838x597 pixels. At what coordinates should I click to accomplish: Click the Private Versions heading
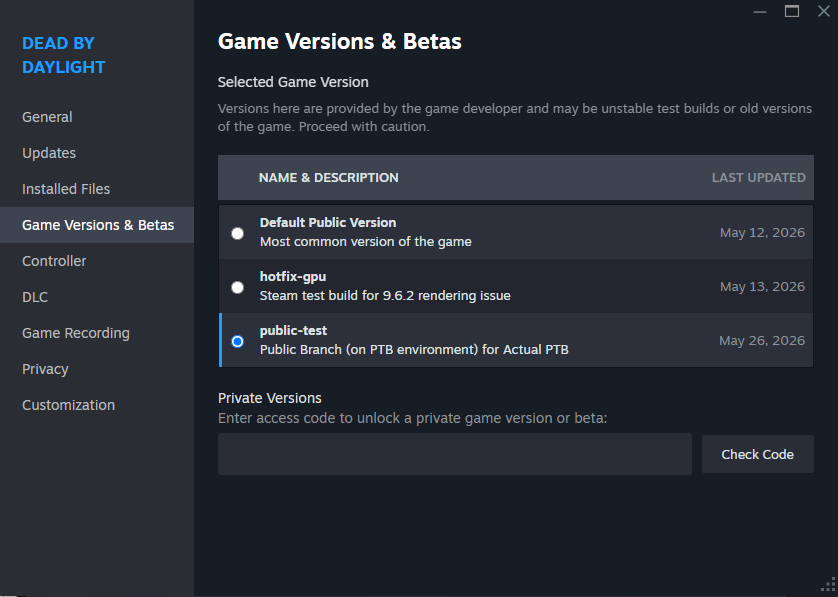coord(269,398)
